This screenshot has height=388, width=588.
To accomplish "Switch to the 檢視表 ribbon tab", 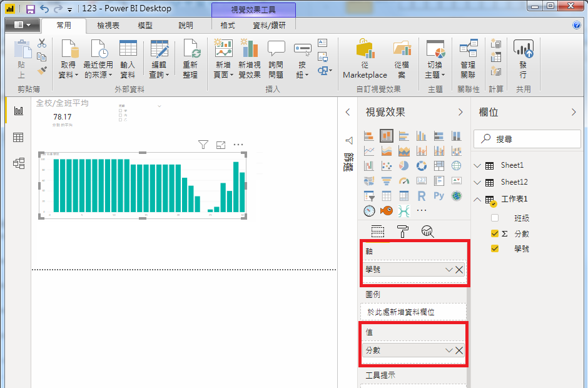I will click(108, 26).
